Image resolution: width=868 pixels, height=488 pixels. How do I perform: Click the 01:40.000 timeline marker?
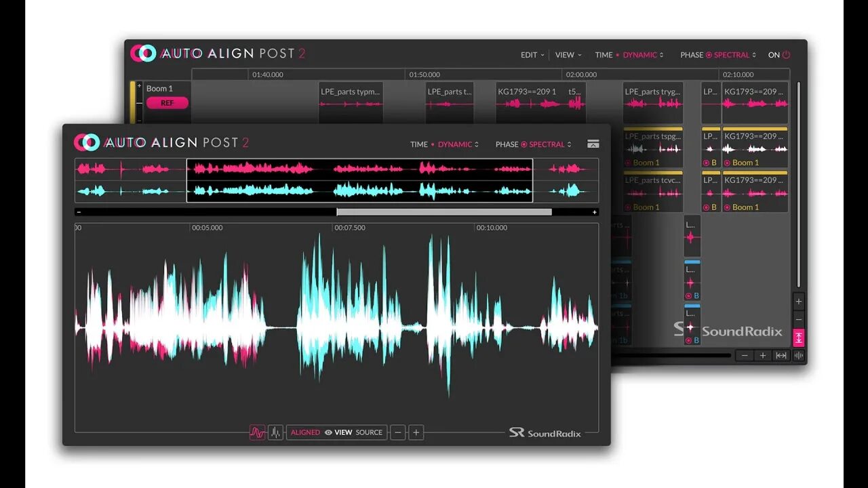click(x=268, y=75)
